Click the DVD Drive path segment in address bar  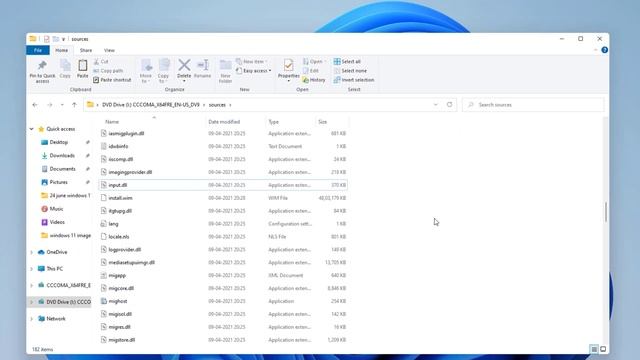click(x=151, y=105)
